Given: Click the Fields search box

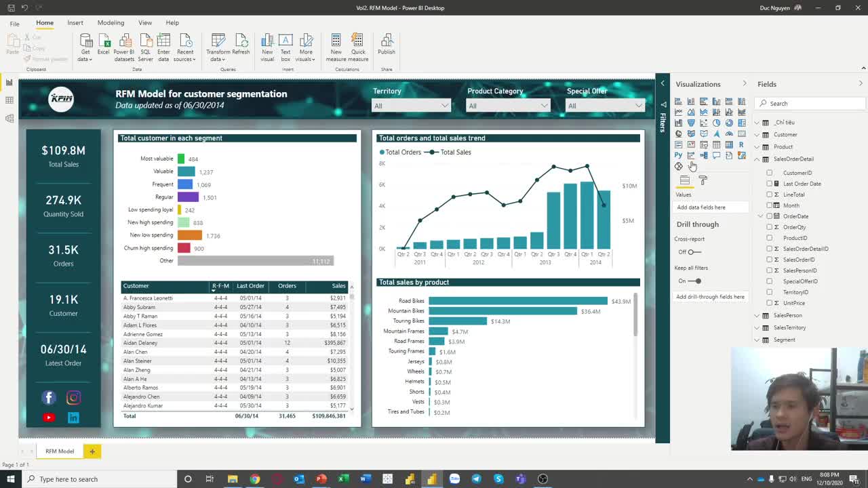Looking at the screenshot, I should tap(810, 104).
